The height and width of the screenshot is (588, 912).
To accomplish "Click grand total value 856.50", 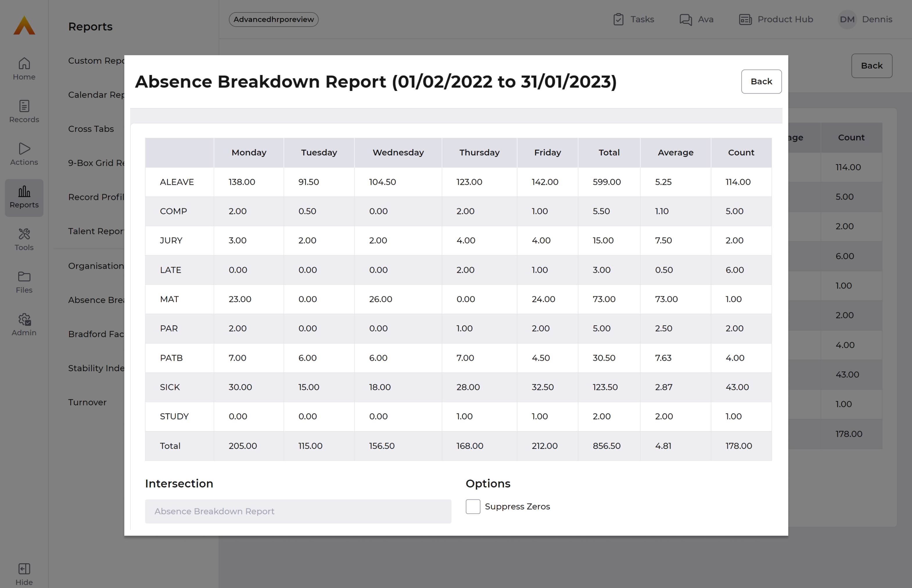I will click(x=607, y=446).
